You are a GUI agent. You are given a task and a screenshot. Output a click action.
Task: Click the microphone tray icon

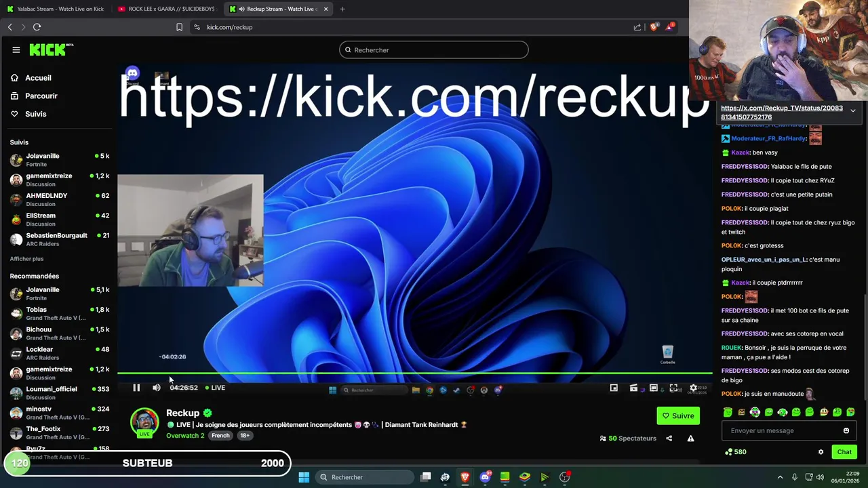[795, 477]
